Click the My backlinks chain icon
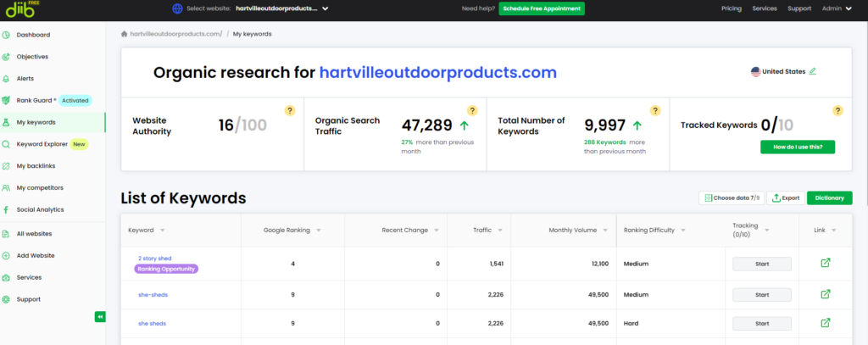Screen dimensions: 868x345 pos(6,165)
